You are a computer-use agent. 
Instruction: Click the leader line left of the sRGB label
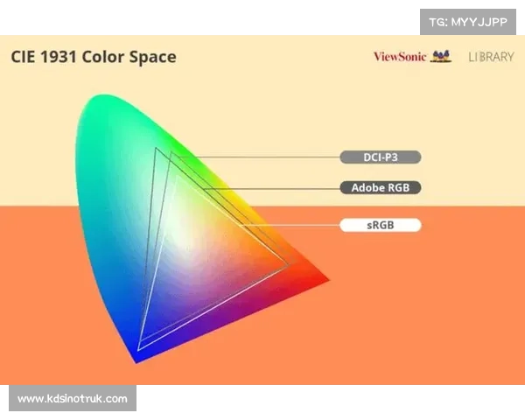click(x=289, y=225)
